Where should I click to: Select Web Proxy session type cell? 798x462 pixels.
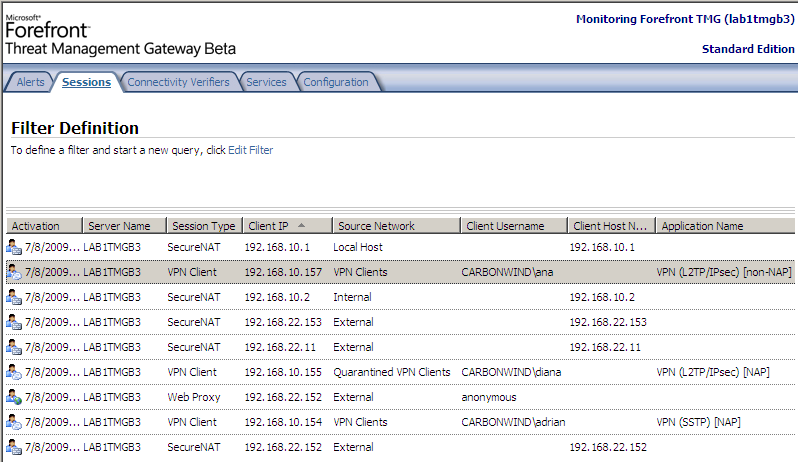193,397
